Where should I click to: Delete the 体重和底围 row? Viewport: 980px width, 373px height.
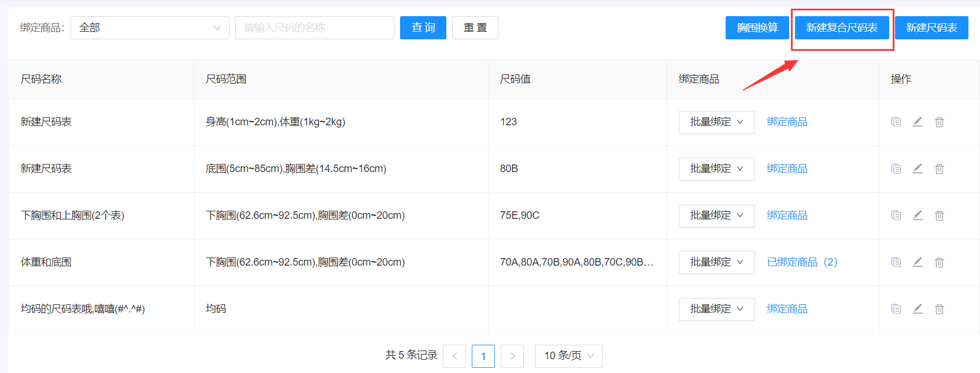[x=940, y=262]
